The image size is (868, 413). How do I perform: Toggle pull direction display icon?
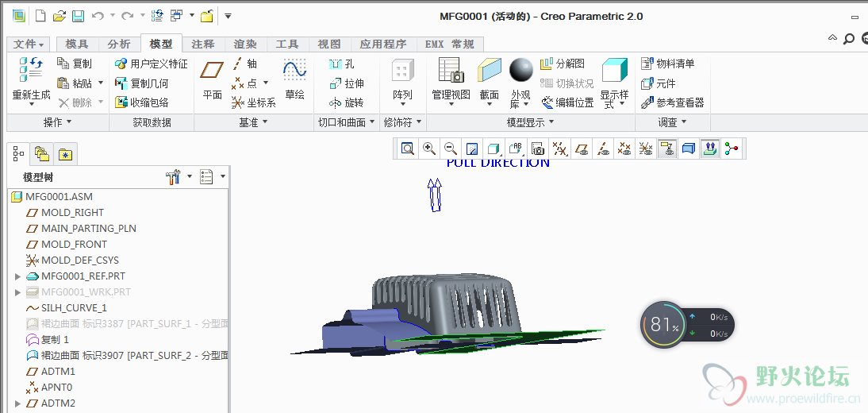(x=710, y=149)
